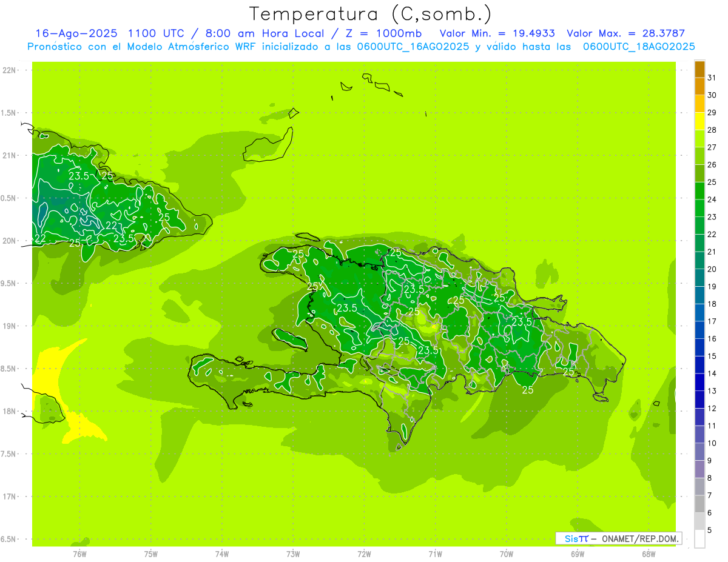Click the title "Temperatura (C,somb.)"

click(x=370, y=14)
